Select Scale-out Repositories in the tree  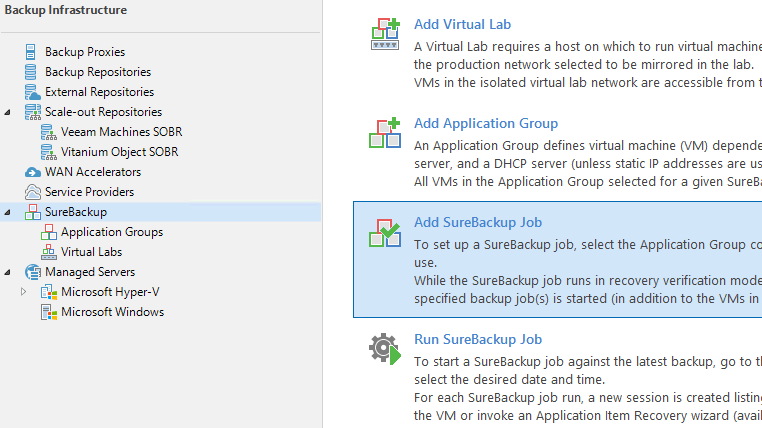point(104,112)
